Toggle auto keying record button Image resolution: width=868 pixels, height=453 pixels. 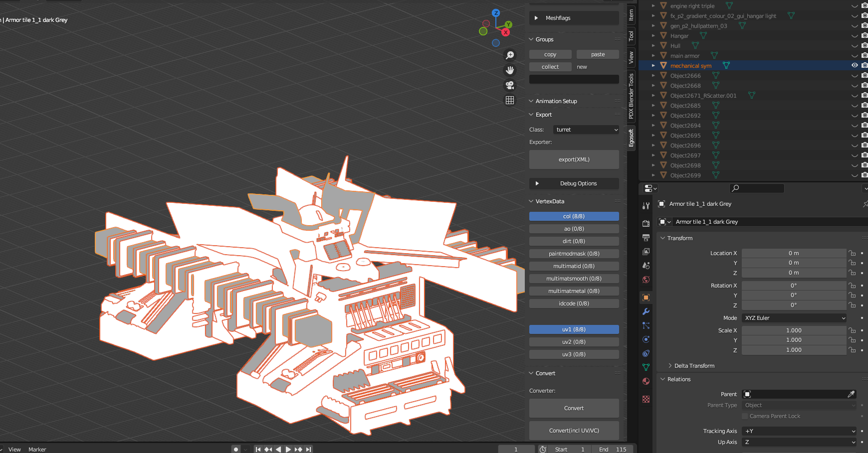pos(236,449)
